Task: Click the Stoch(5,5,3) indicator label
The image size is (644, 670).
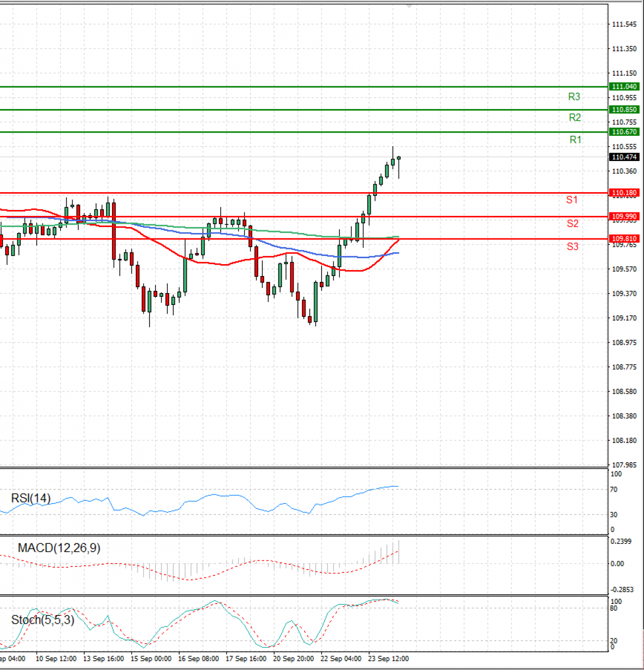Action: (43, 620)
